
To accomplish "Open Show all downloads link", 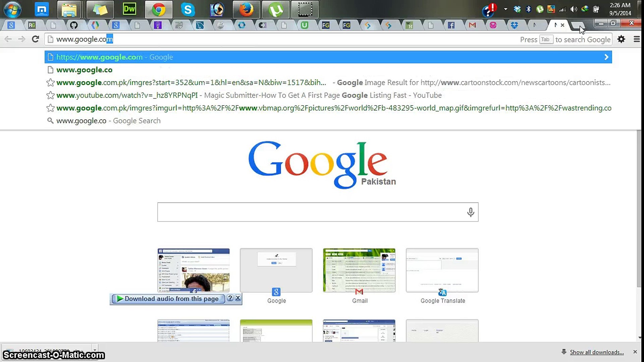I will (x=596, y=352).
